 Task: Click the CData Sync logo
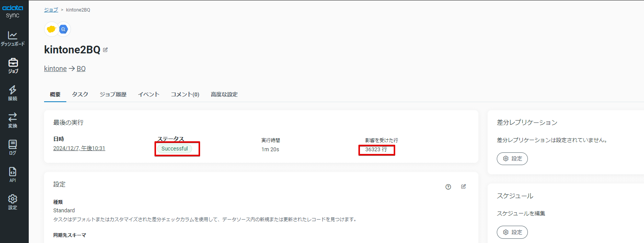[x=13, y=12]
